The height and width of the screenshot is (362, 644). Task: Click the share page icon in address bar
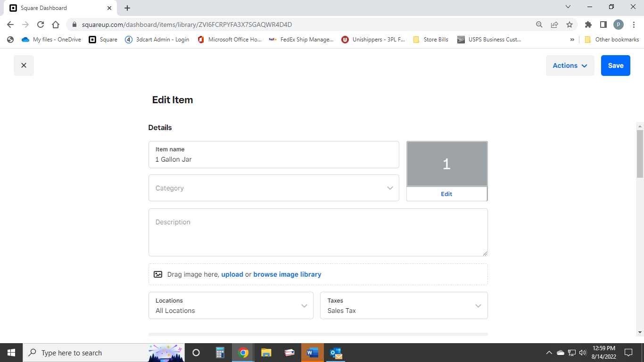coord(554,25)
